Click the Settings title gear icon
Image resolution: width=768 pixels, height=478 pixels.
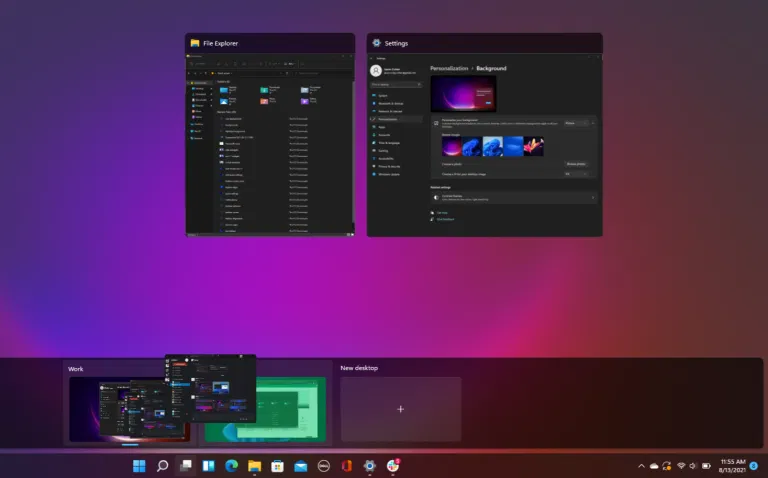377,43
